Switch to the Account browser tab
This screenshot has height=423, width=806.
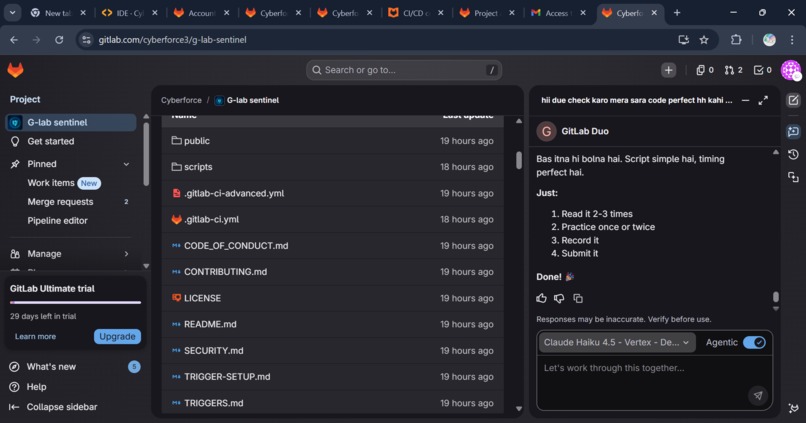200,13
